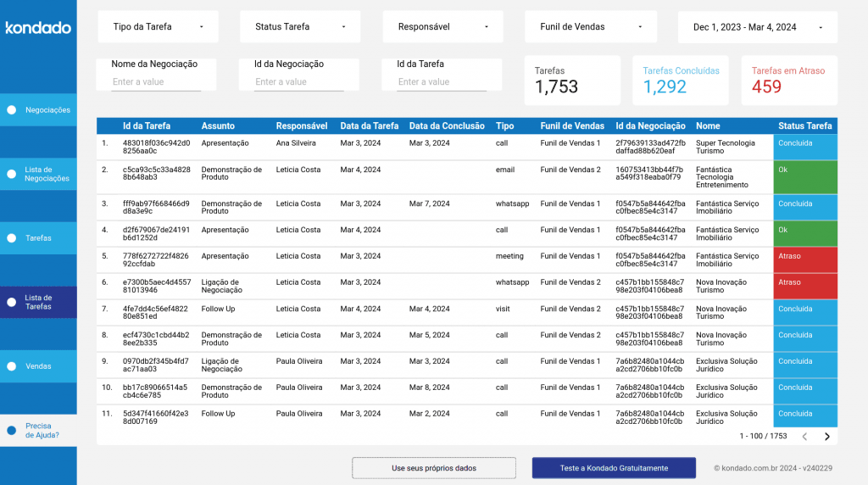Open the Tarefas sidebar page
Image resolution: width=868 pixels, height=485 pixels.
(x=38, y=238)
